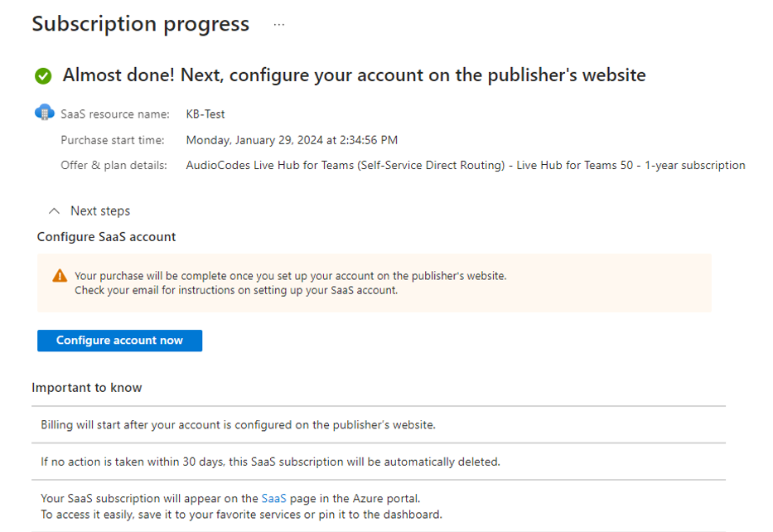The width and height of the screenshot is (773, 532).
Task: Open the ellipsis menu beside Subscription progress
Action: 279,24
